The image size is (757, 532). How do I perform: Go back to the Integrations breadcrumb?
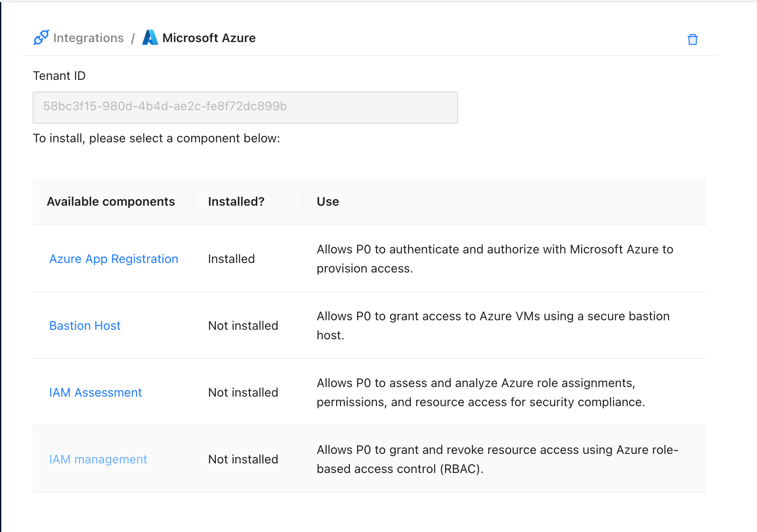point(88,38)
